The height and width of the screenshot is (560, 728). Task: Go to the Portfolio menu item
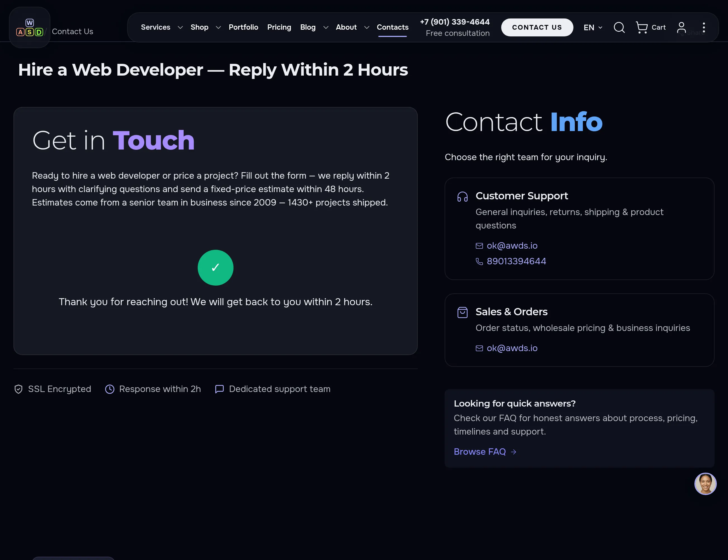click(x=243, y=27)
